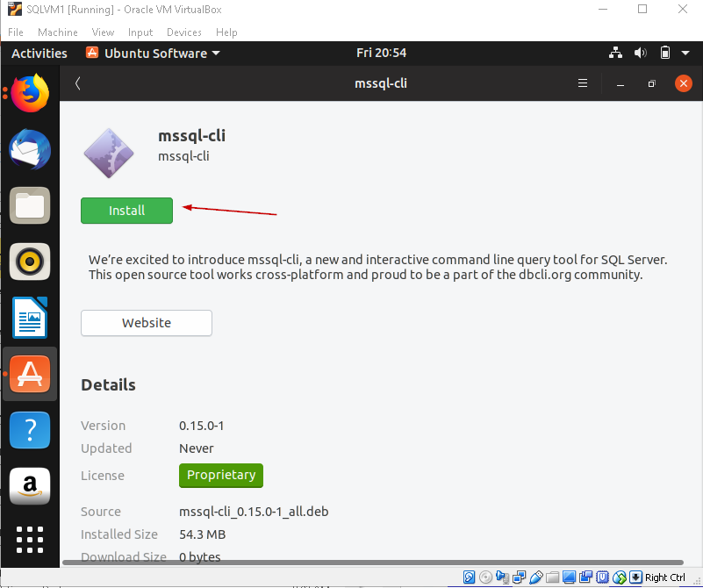The width and height of the screenshot is (703, 588).
Task: Open VirtualBox View menu
Action: coord(103,32)
